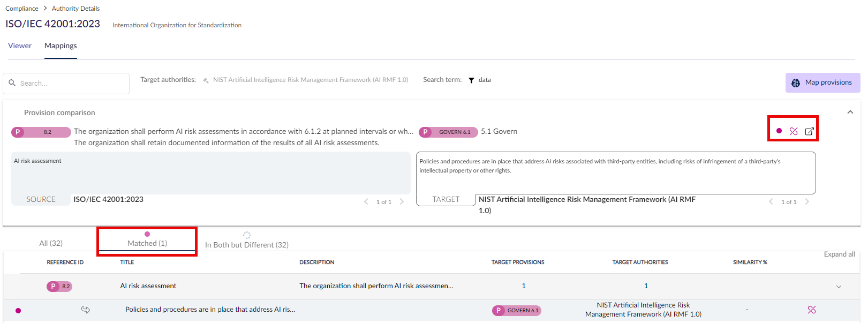868x323 pixels.
Task: Click the Compliance breadcrumb link
Action: (x=22, y=9)
